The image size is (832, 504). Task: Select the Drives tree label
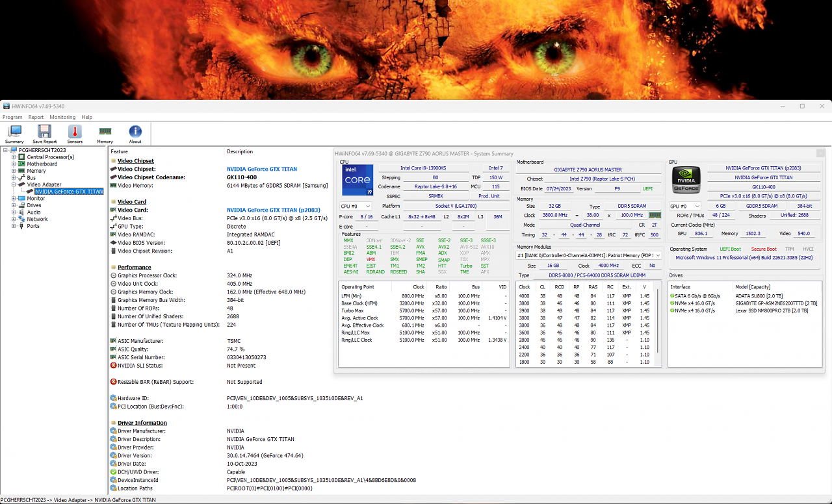click(34, 205)
